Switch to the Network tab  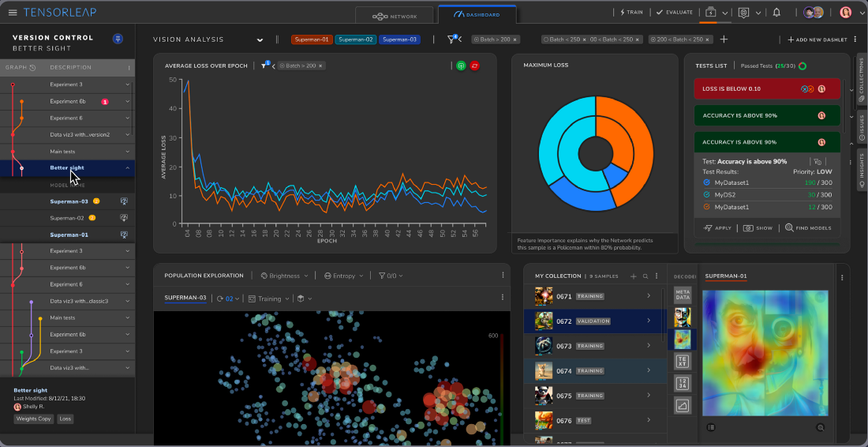[394, 16]
